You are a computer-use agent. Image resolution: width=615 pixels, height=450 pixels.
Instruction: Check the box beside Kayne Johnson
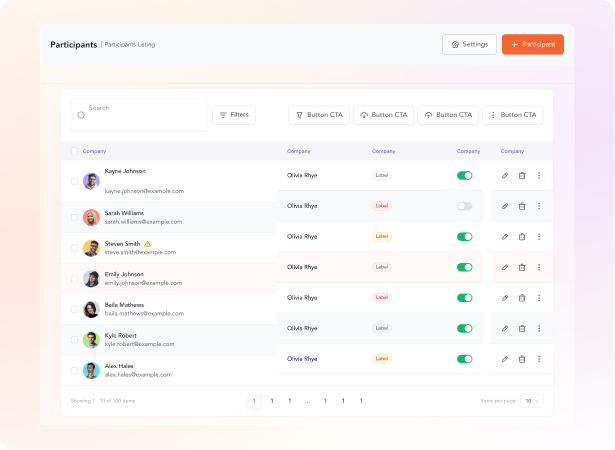tap(74, 181)
